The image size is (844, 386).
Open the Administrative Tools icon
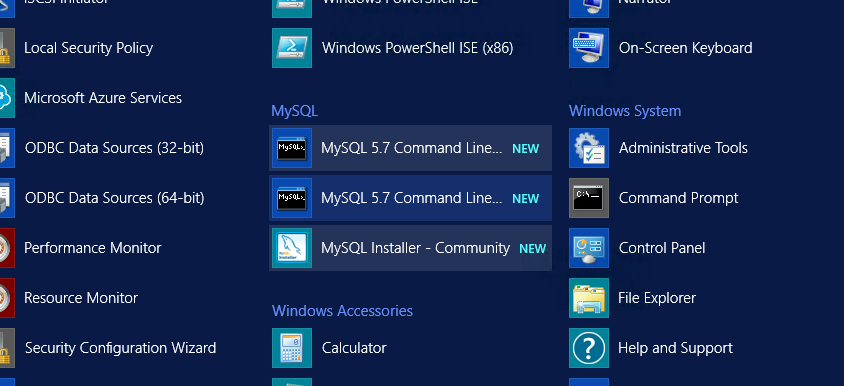click(x=589, y=148)
